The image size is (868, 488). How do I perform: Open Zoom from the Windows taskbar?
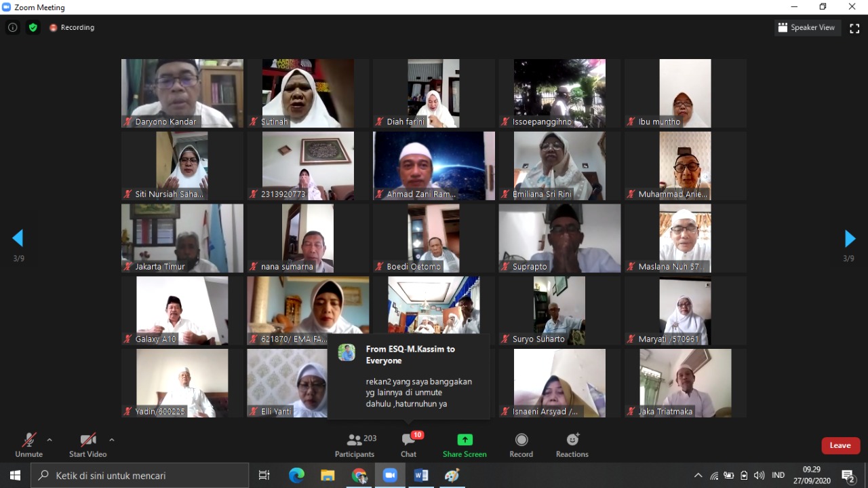[x=389, y=475]
